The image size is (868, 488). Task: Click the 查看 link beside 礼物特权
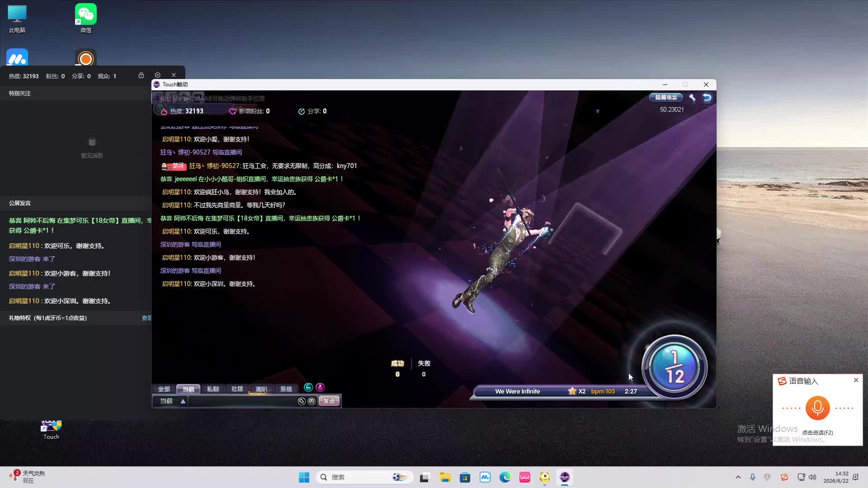tap(146, 318)
